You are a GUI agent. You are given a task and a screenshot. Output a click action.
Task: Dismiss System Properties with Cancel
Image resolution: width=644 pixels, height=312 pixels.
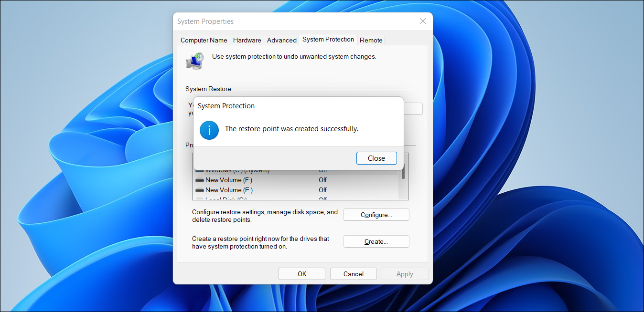pos(353,273)
